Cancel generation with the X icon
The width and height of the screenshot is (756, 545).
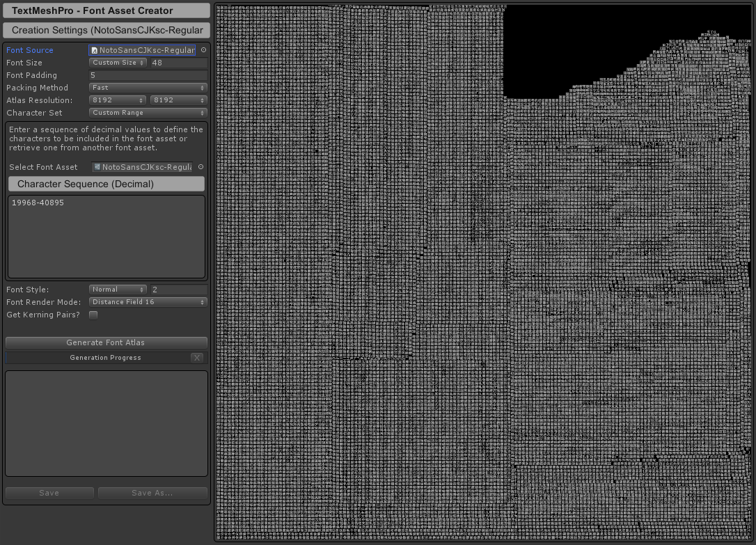pos(197,357)
